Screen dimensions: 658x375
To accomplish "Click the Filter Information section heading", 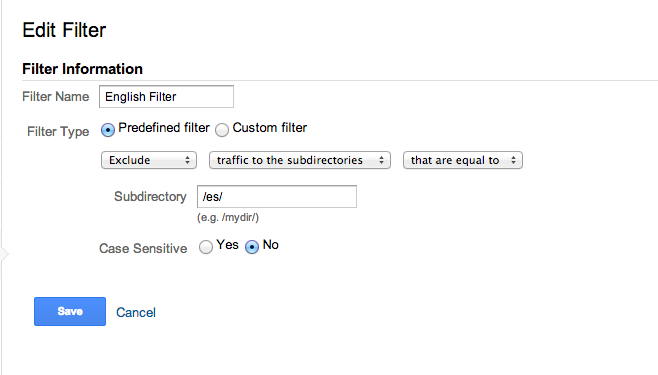I will pos(83,69).
